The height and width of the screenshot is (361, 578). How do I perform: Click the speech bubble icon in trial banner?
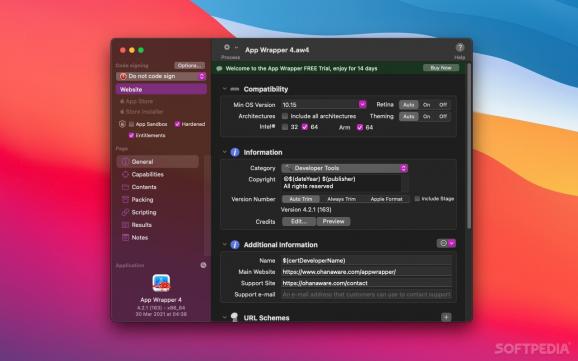tap(219, 69)
